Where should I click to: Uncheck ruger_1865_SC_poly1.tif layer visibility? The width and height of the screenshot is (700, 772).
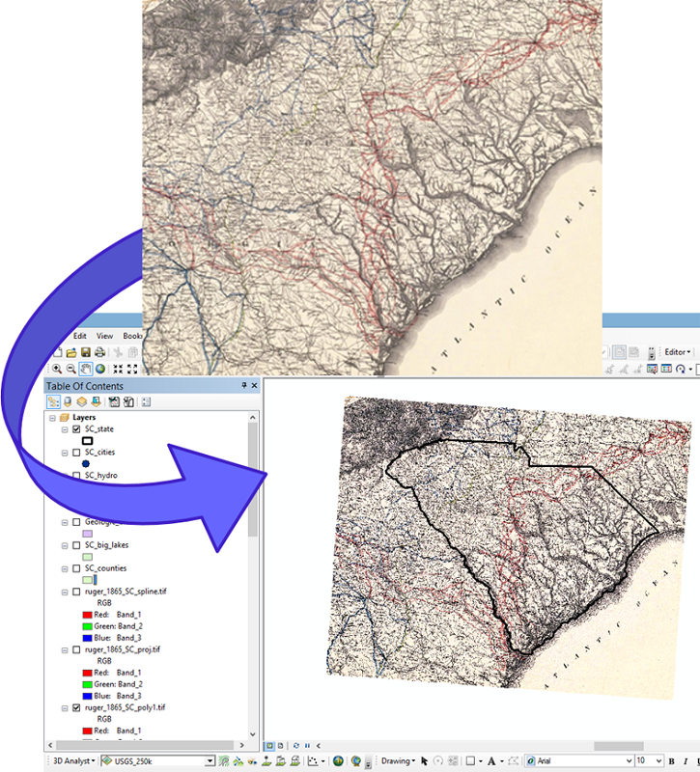(x=76, y=707)
